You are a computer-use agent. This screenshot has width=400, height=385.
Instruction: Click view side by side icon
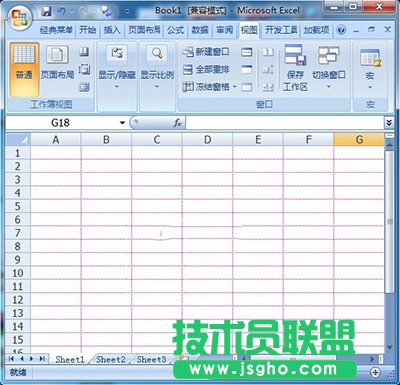268,52
